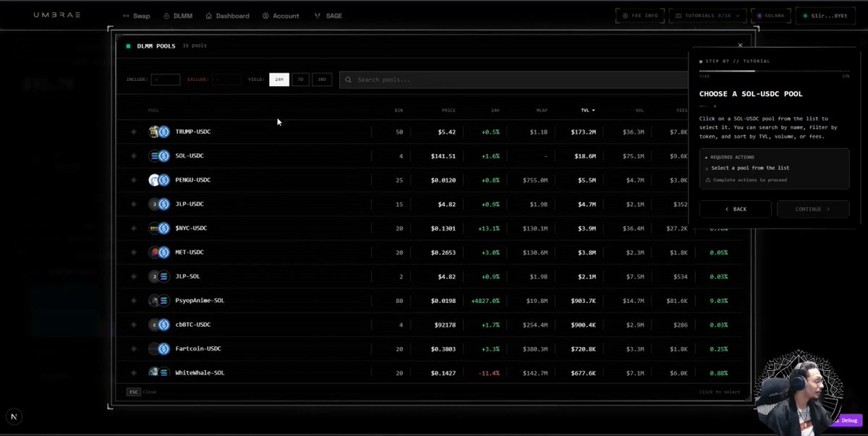Go back in the tutorial
Image resolution: width=868 pixels, height=436 pixels.
coord(736,209)
